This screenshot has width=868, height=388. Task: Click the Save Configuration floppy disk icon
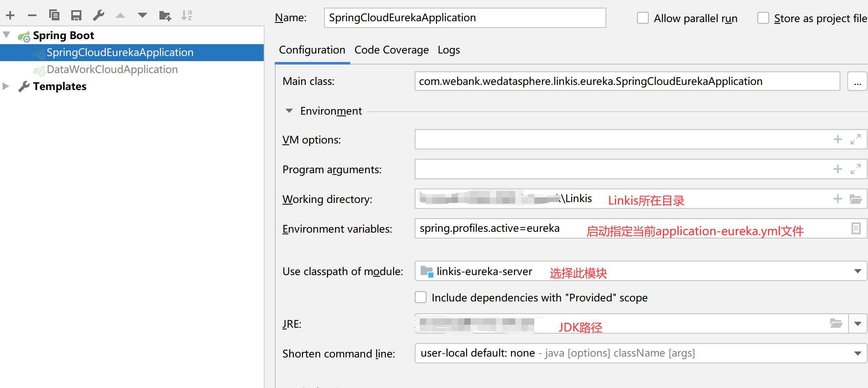click(76, 16)
